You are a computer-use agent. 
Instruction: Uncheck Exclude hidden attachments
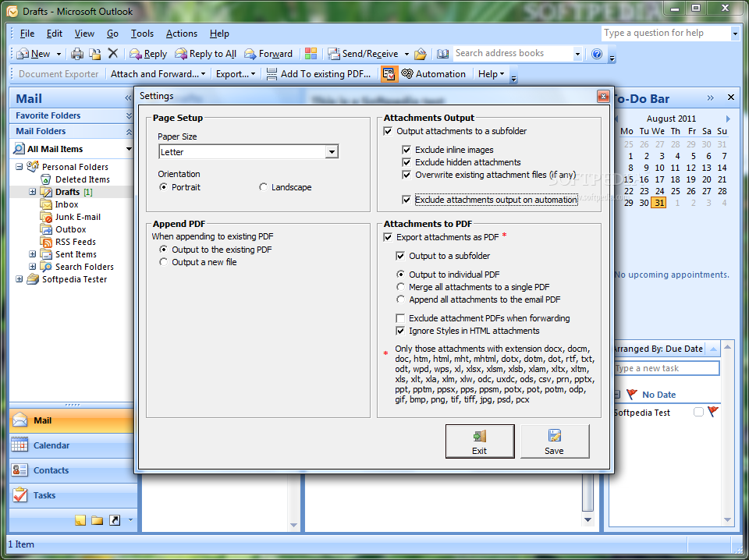(406, 162)
